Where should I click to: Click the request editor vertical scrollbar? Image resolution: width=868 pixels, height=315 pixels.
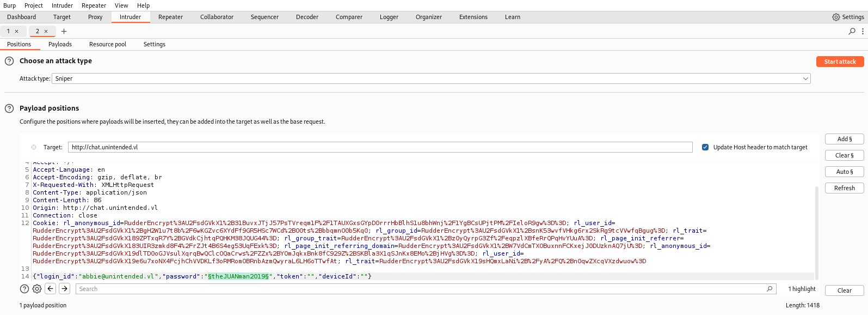[816, 233]
